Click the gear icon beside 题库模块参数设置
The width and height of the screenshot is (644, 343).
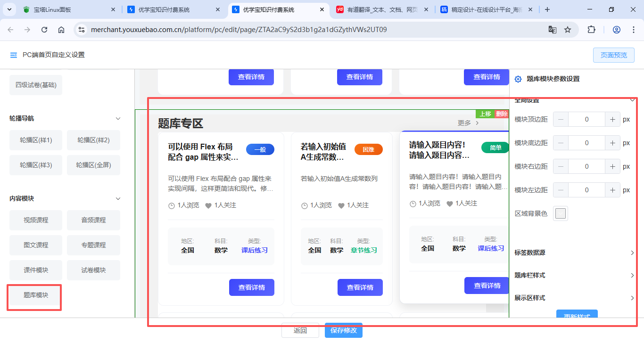coord(518,79)
